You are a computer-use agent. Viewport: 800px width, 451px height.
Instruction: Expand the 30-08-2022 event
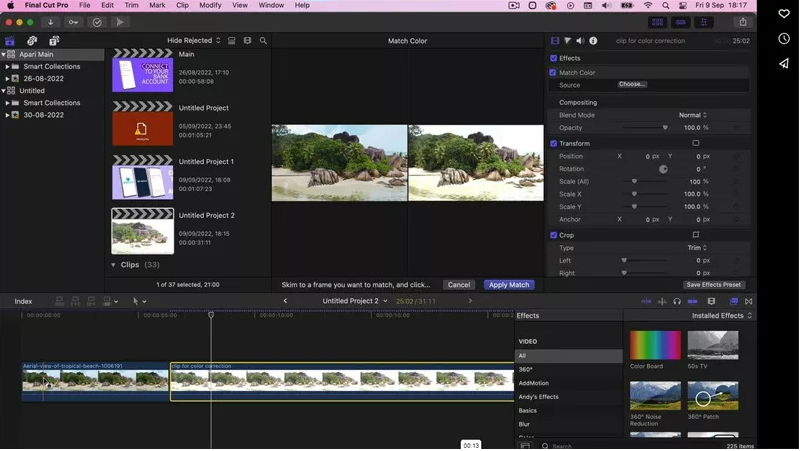[7, 115]
